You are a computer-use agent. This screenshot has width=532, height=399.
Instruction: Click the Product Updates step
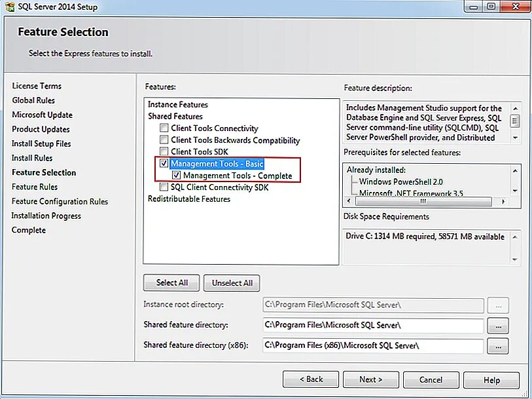coord(41,129)
